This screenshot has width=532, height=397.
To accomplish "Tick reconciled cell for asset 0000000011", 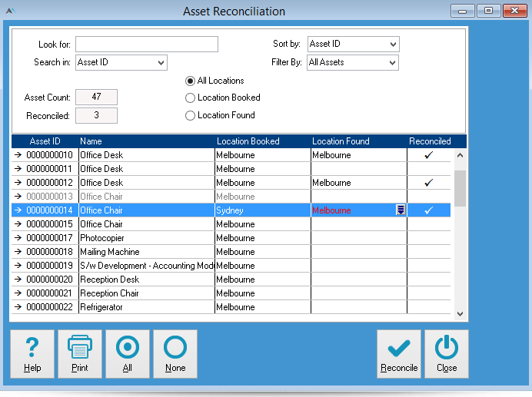I will point(429,169).
